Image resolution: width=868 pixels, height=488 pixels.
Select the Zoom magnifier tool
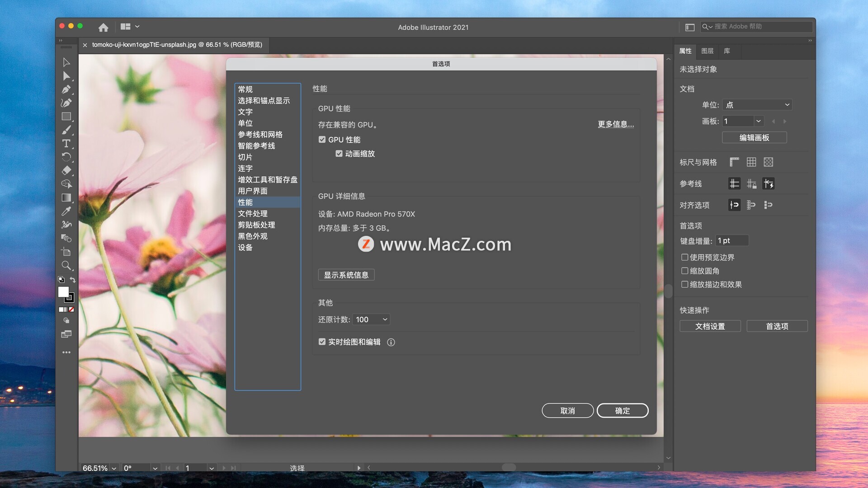(x=66, y=265)
